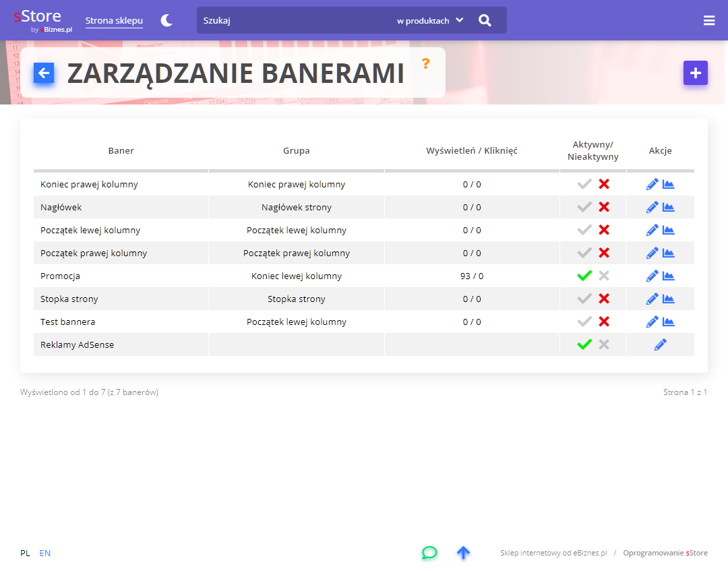Open Stopka strony banner statistics
Image resolution: width=728 pixels, height=571 pixels.
tap(668, 299)
